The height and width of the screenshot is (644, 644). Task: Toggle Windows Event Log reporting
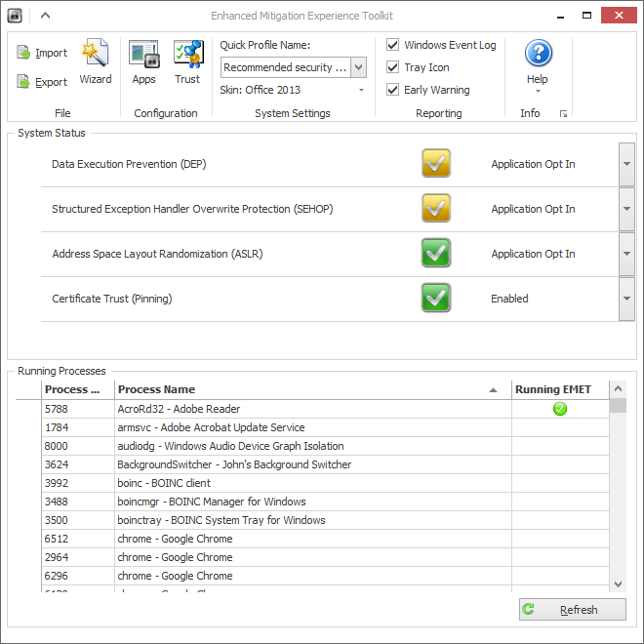click(392, 44)
